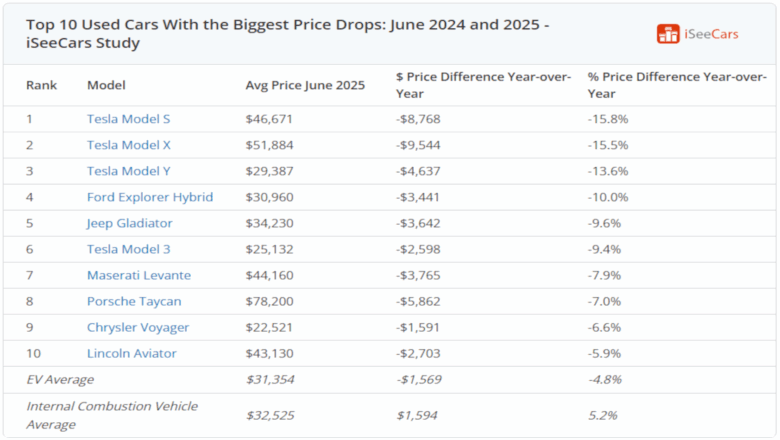
Task: Click the $ Price Difference Year-over-Year header
Action: [x=484, y=86]
